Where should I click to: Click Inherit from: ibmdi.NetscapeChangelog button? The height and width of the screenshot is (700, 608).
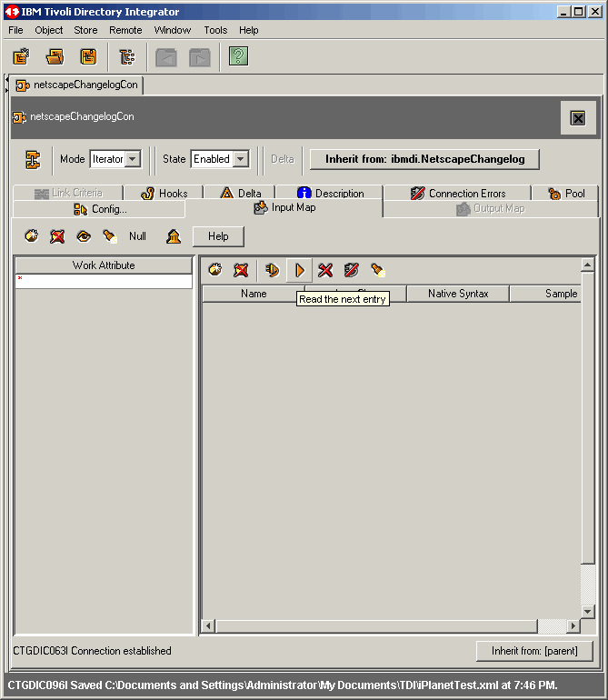424,159
